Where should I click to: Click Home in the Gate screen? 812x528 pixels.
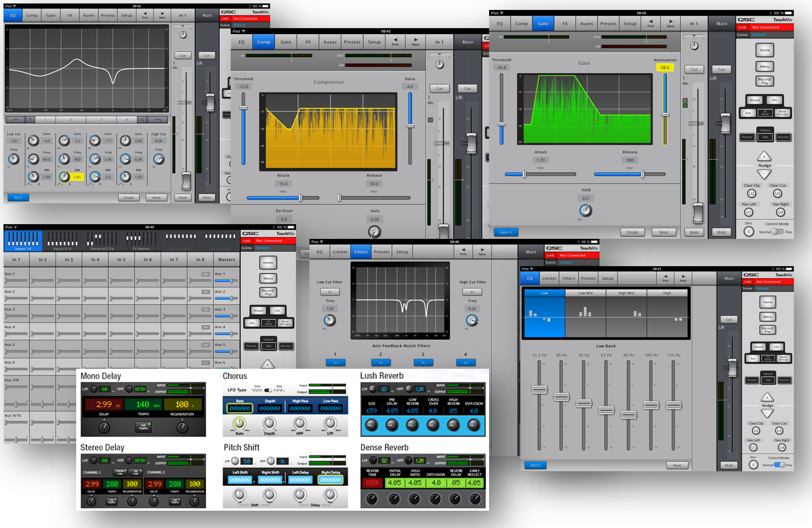tap(764, 50)
